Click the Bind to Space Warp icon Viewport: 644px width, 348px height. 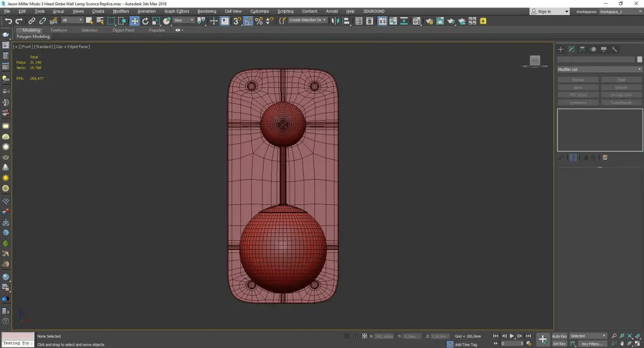(x=54, y=21)
